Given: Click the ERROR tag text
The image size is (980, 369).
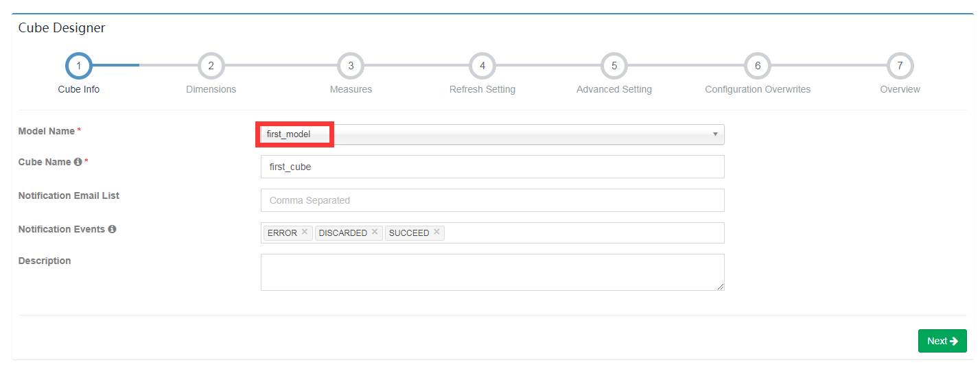Looking at the screenshot, I should click(282, 233).
